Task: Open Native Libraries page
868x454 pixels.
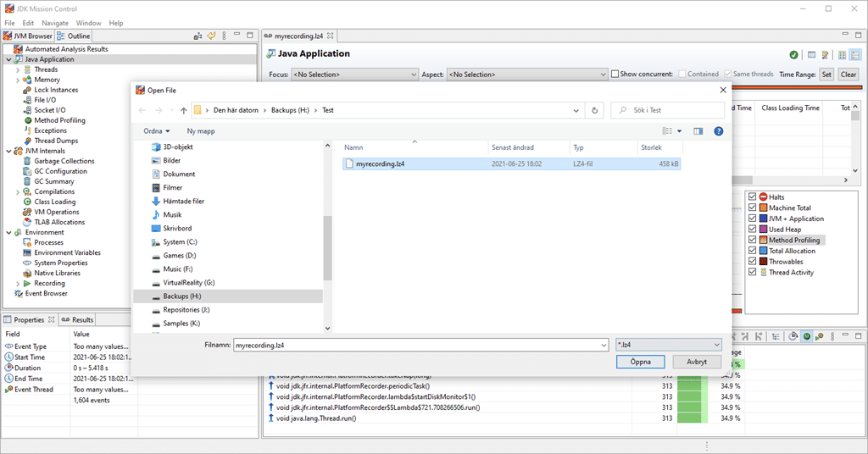Action: [x=57, y=274]
